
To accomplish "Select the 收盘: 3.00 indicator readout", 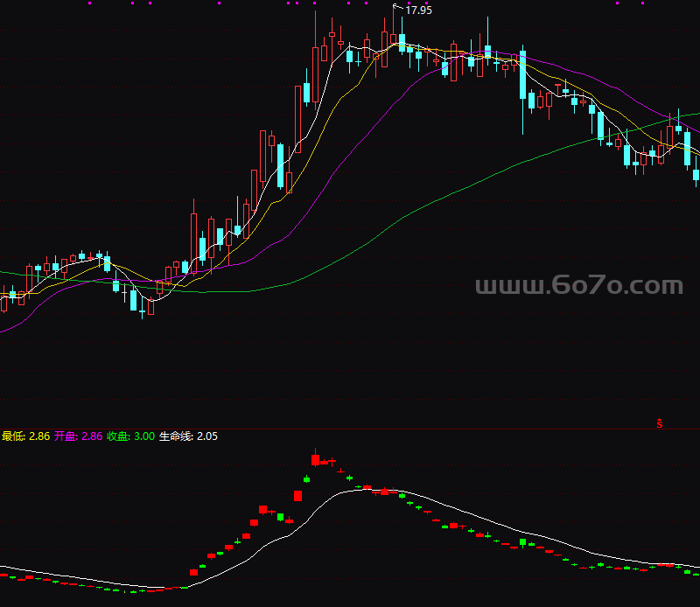I will (130, 436).
